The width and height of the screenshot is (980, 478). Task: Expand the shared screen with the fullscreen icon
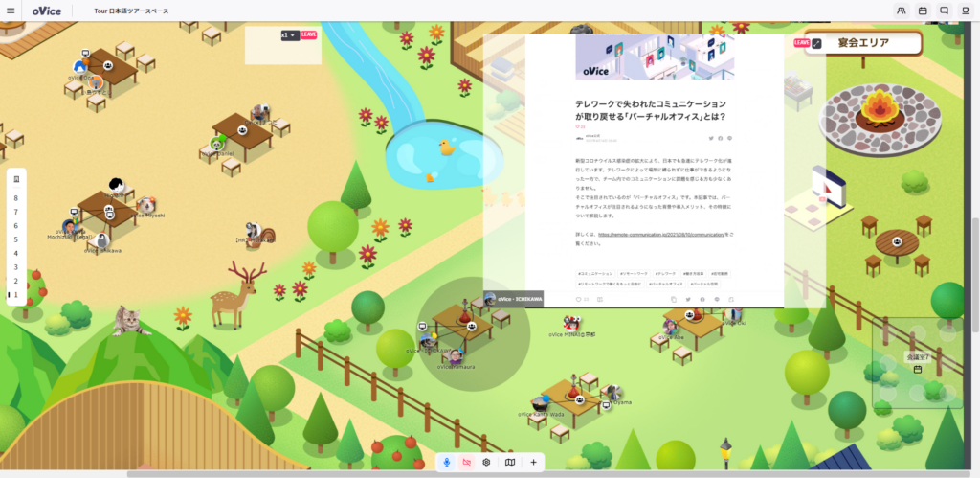817,43
